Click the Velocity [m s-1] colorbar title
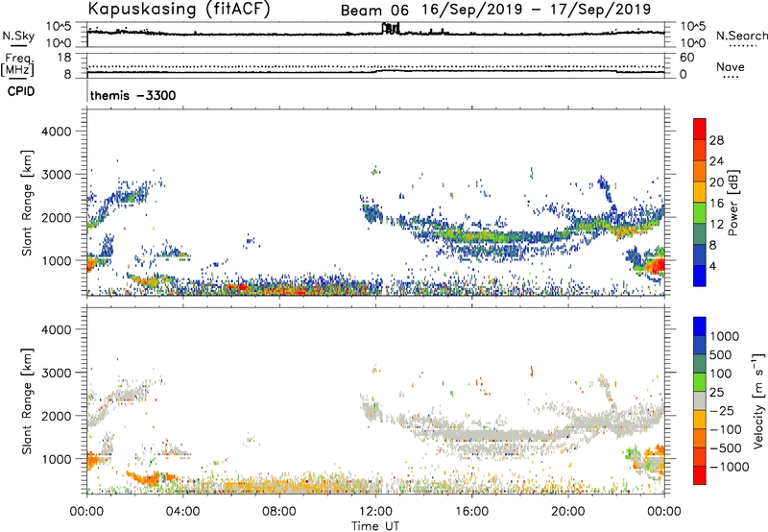 point(759,400)
